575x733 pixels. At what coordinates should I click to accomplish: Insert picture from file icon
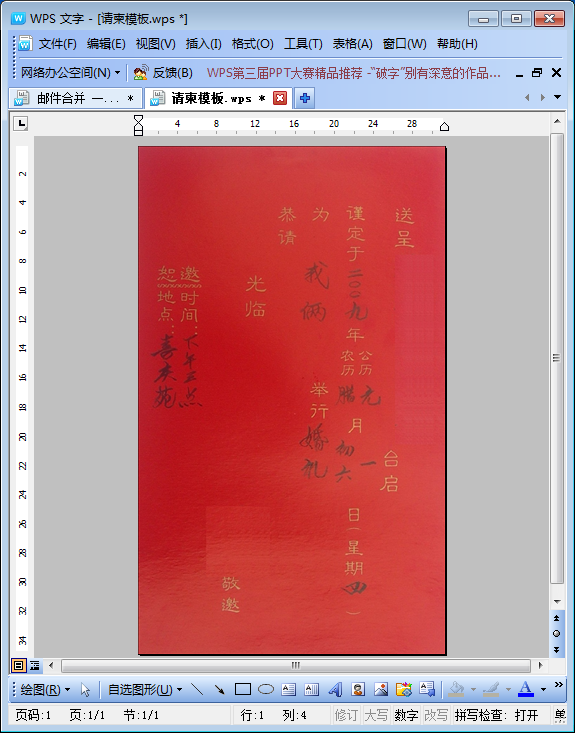click(381, 689)
